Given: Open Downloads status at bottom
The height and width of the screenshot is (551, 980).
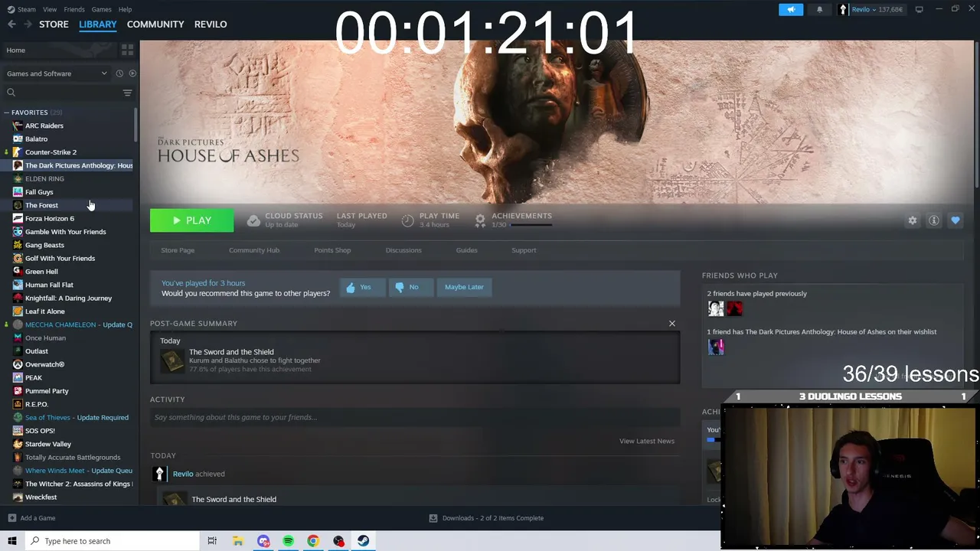Looking at the screenshot, I should (x=486, y=518).
